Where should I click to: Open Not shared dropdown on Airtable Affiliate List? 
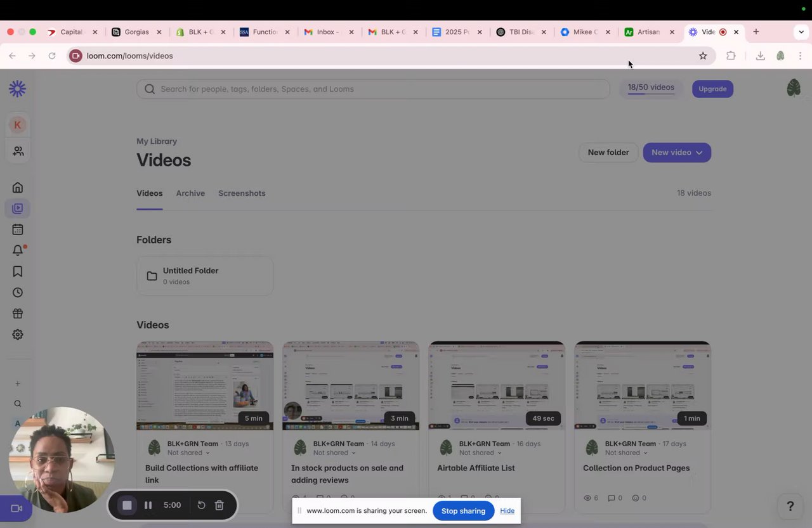[480, 453]
